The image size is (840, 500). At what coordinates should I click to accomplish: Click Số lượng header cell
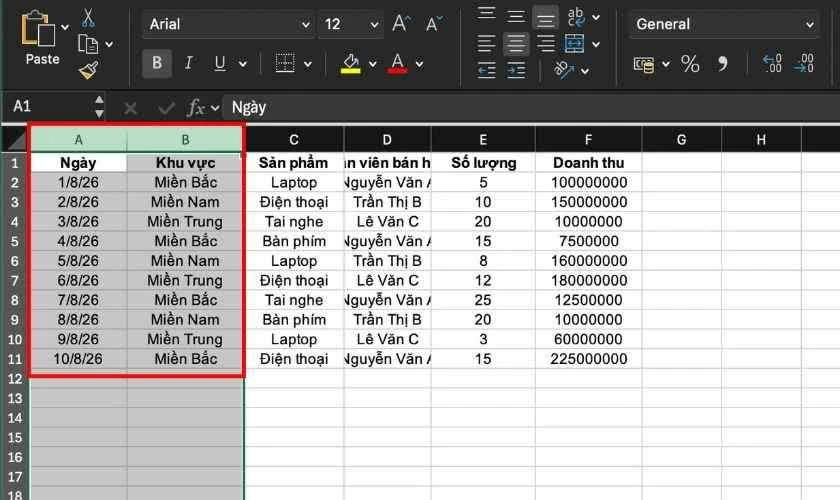click(483, 162)
